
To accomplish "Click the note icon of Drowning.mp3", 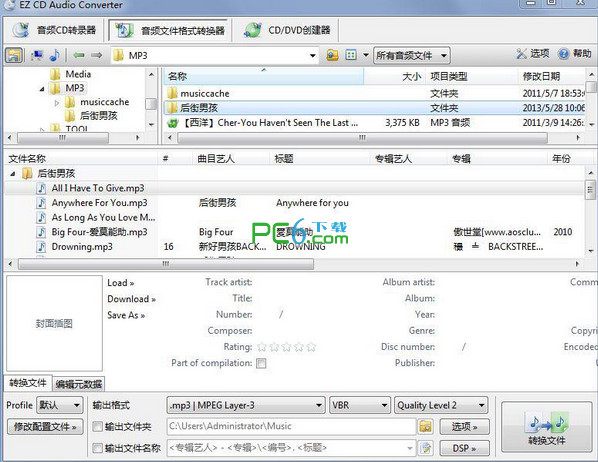I will [42, 247].
